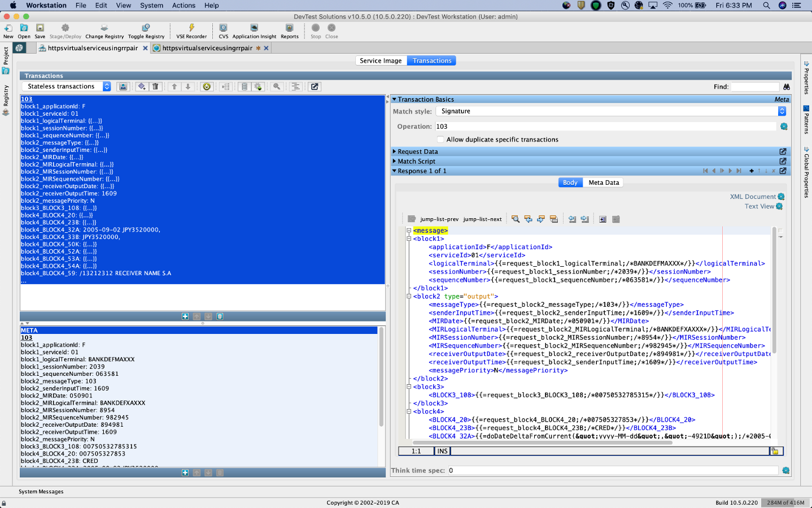This screenshot has height=508, width=812.
Task: Click the add transaction diamond icon
Action: click(142, 86)
